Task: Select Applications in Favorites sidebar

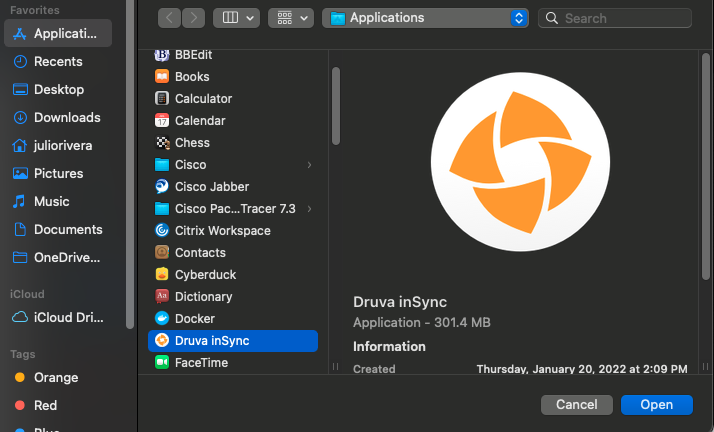Action: point(58,33)
